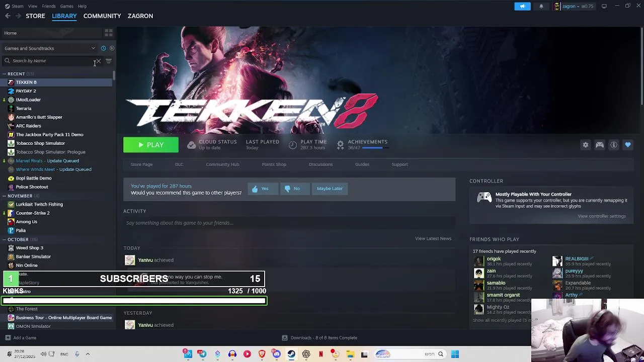Open the STORE tab
644x362 pixels.
click(x=35, y=16)
